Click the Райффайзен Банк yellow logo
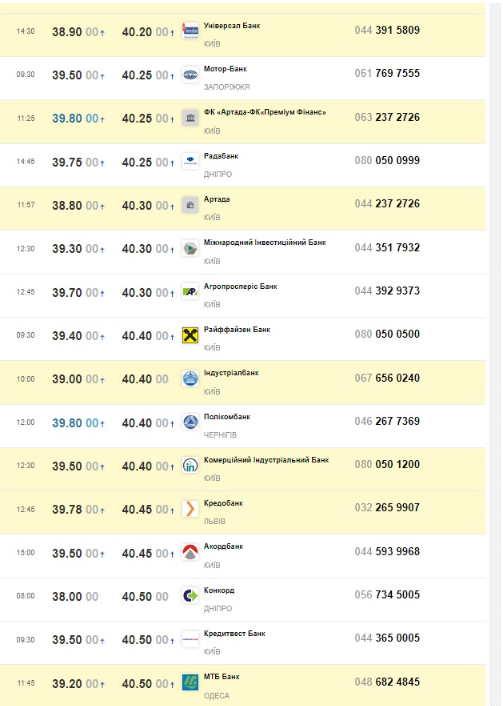 click(x=190, y=335)
